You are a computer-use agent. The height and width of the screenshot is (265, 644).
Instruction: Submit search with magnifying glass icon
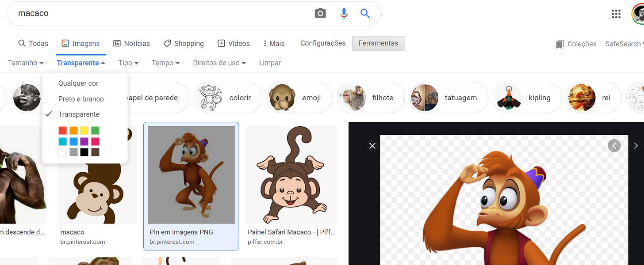365,13
